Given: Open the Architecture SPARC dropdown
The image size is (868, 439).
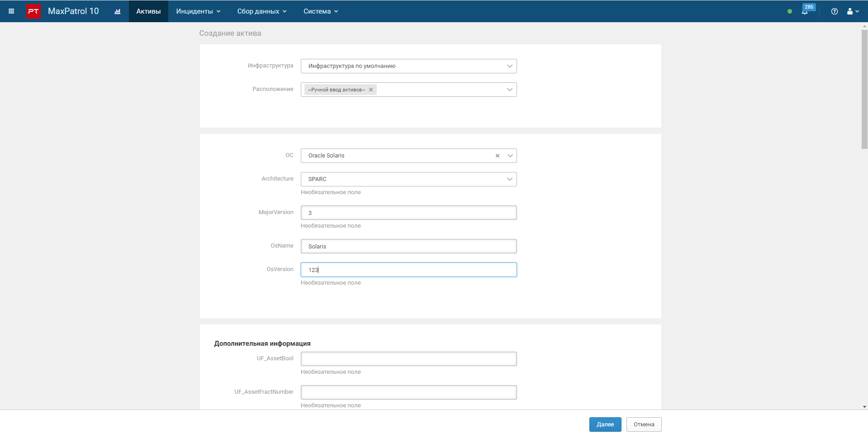Looking at the screenshot, I should point(408,179).
